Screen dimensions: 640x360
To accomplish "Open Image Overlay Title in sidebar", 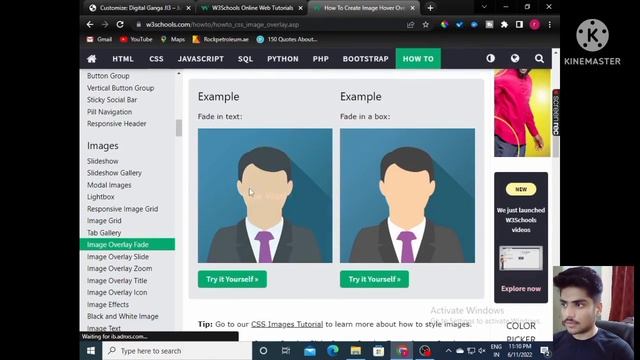I will pos(117,281).
